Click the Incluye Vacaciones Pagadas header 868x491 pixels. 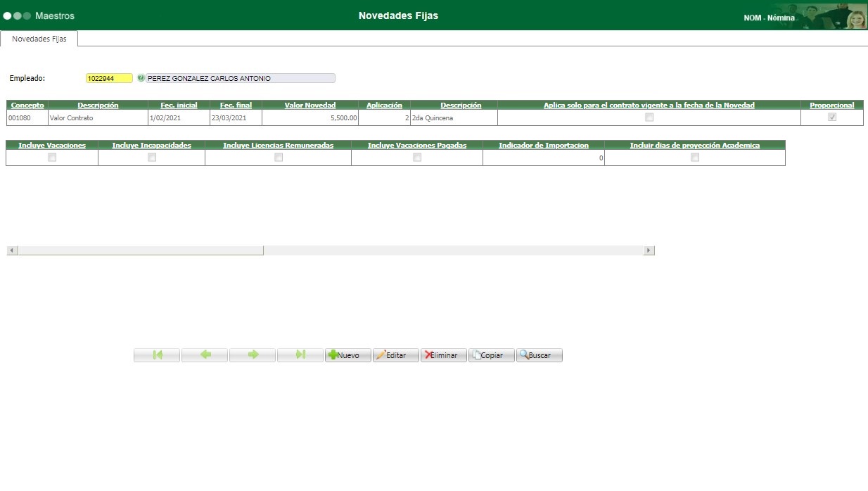tap(417, 145)
